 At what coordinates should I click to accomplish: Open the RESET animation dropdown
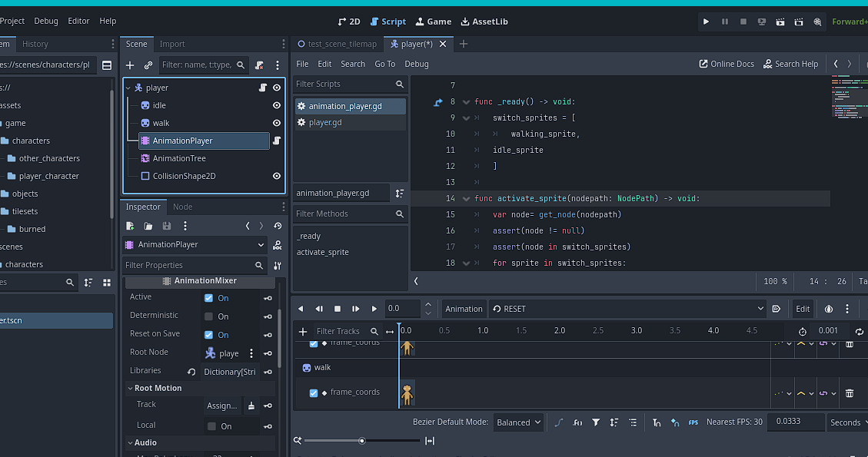point(627,309)
